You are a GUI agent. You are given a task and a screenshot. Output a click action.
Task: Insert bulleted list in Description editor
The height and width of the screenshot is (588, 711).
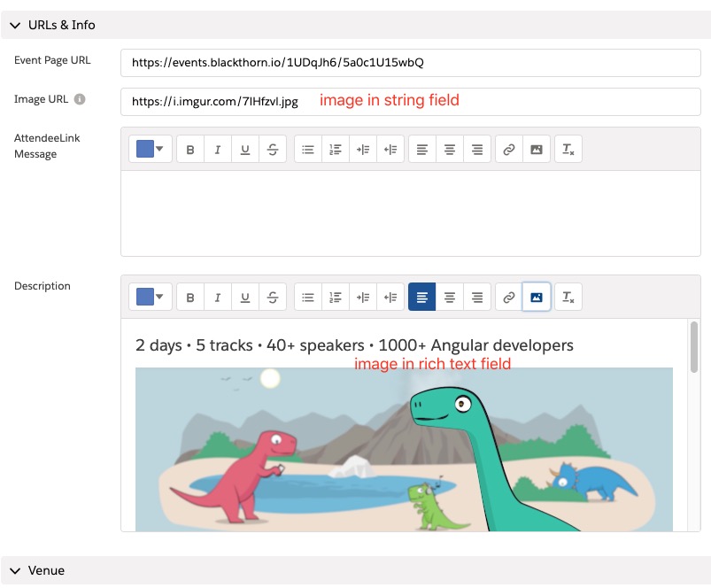click(x=308, y=297)
